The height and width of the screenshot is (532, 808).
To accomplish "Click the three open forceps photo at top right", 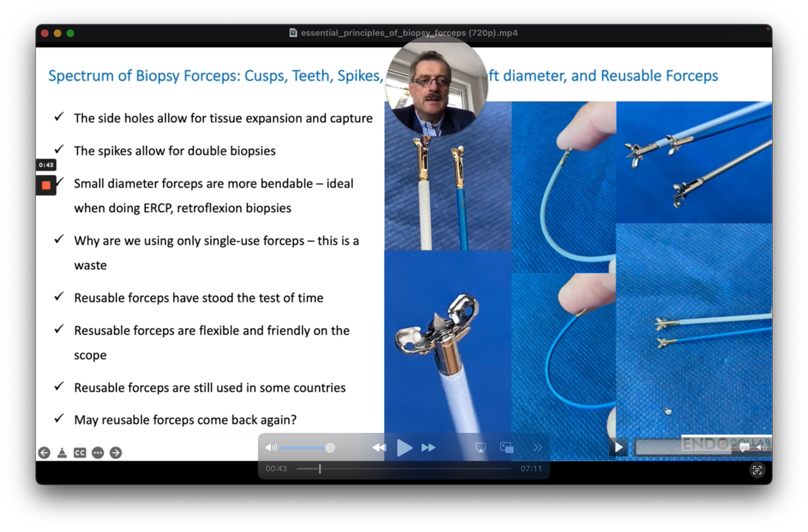I will click(694, 162).
